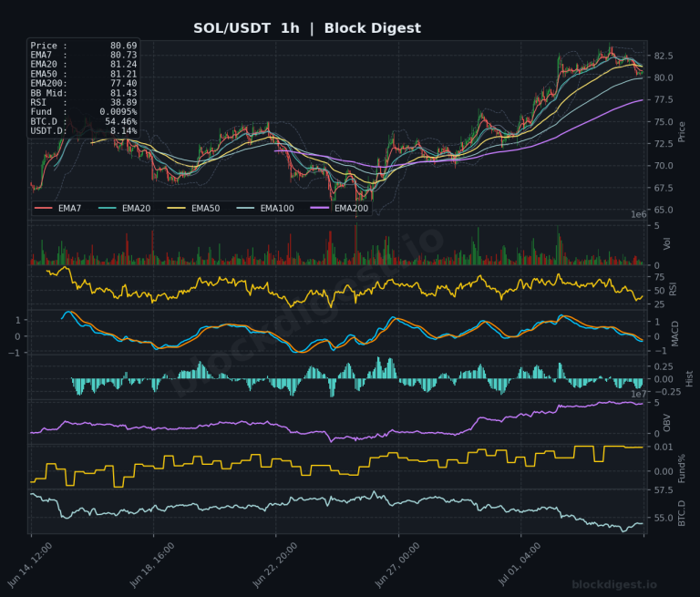Select the EMA20 legend entry
The width and height of the screenshot is (700, 597).
tap(124, 208)
